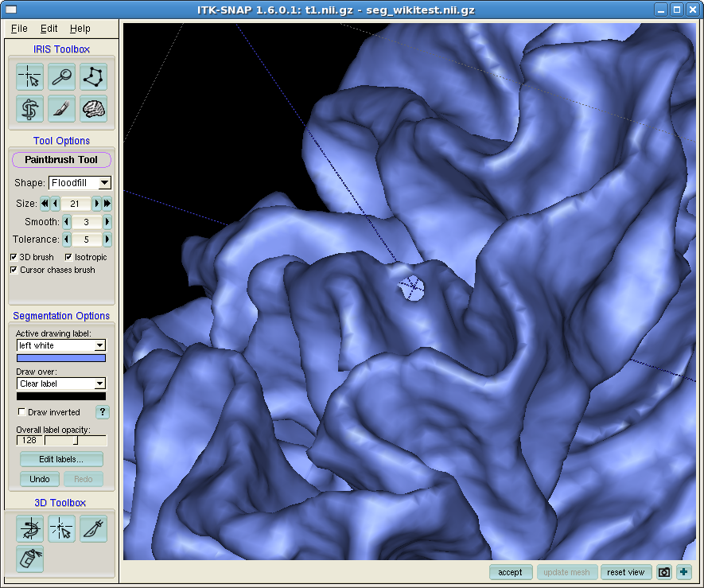Toggle the 3D brush checkbox
704x588 pixels.
[x=14, y=258]
